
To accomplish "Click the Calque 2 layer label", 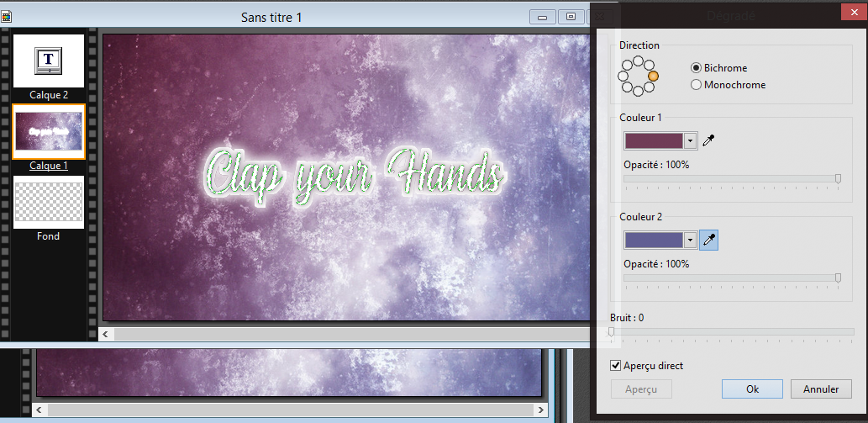I will (x=49, y=95).
